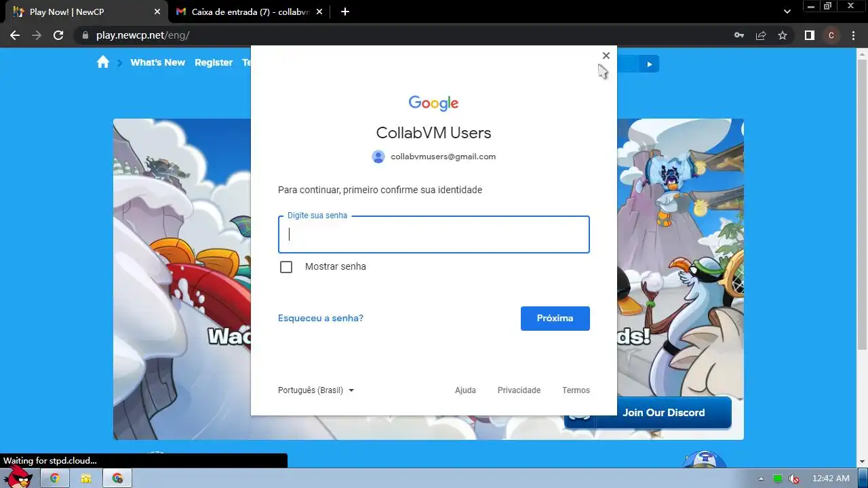Reload the page with the refresh icon

(x=58, y=35)
